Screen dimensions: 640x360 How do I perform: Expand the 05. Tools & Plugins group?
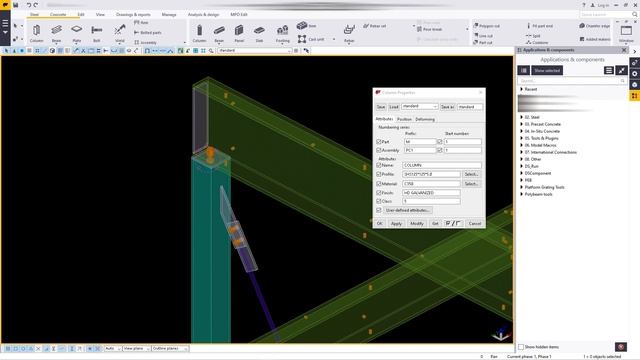(521, 138)
